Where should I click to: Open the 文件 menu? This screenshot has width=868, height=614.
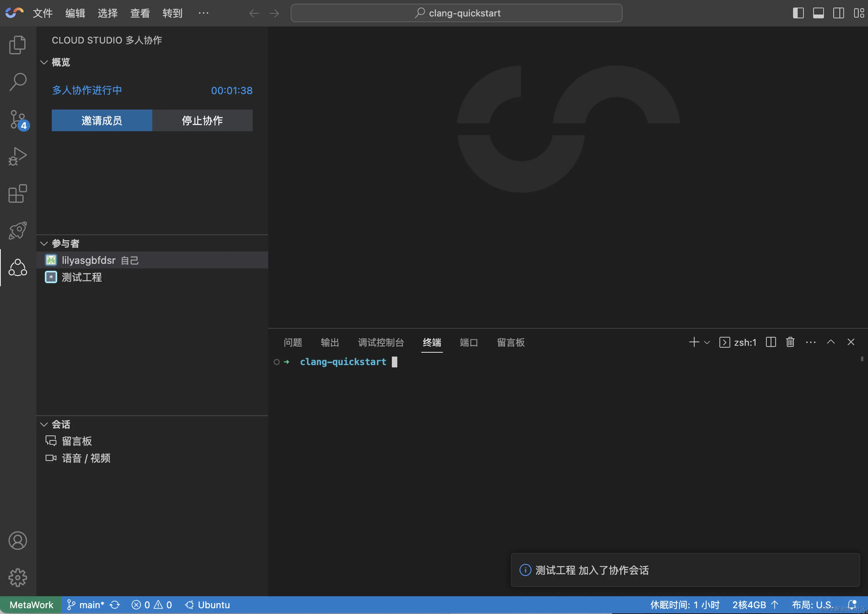click(42, 13)
